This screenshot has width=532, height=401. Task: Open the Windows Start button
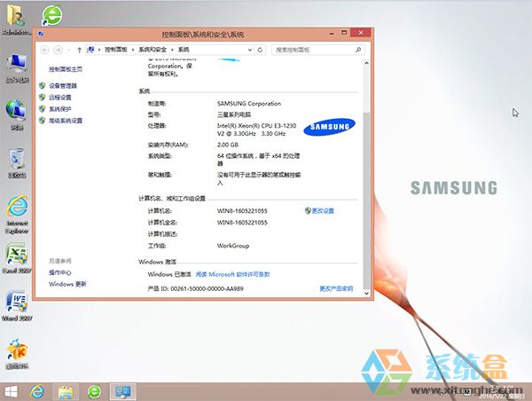tap(11, 392)
